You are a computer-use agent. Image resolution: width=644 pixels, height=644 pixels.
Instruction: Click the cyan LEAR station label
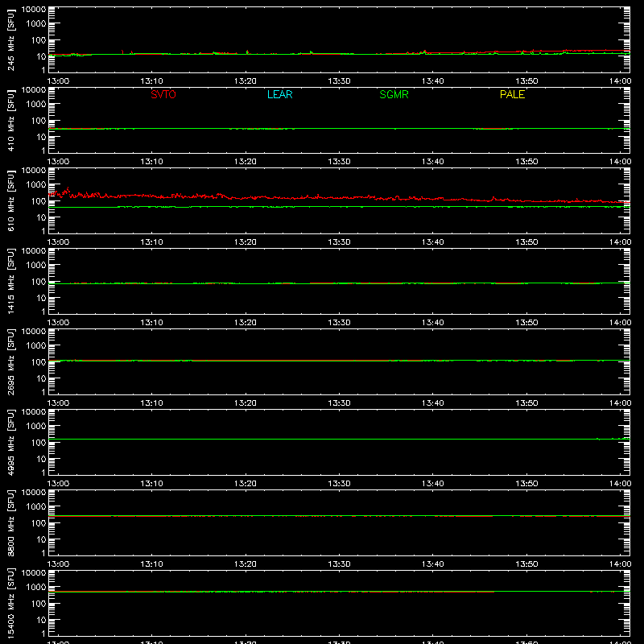coord(279,94)
